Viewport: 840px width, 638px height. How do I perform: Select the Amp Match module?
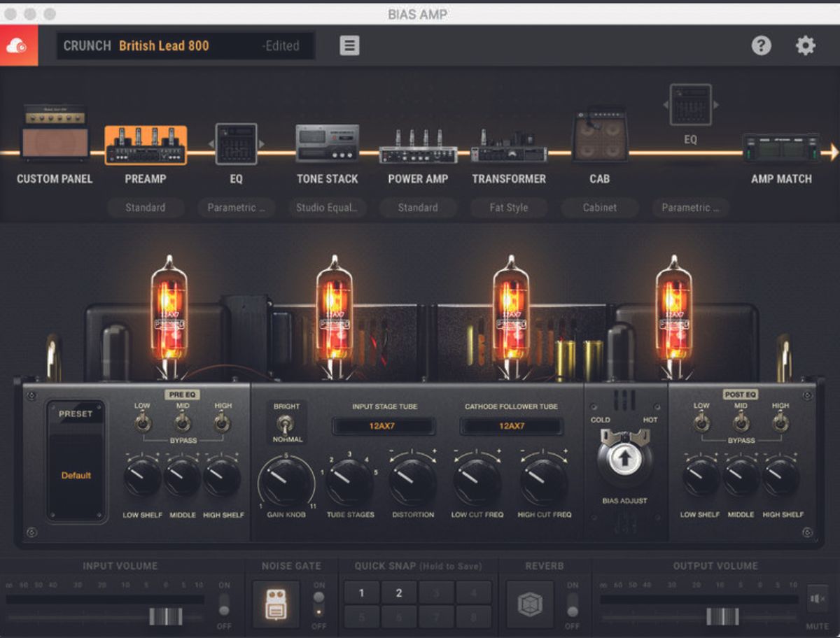[779, 148]
